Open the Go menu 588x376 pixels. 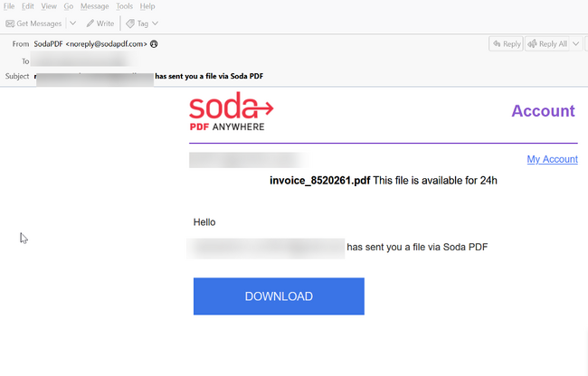[68, 6]
